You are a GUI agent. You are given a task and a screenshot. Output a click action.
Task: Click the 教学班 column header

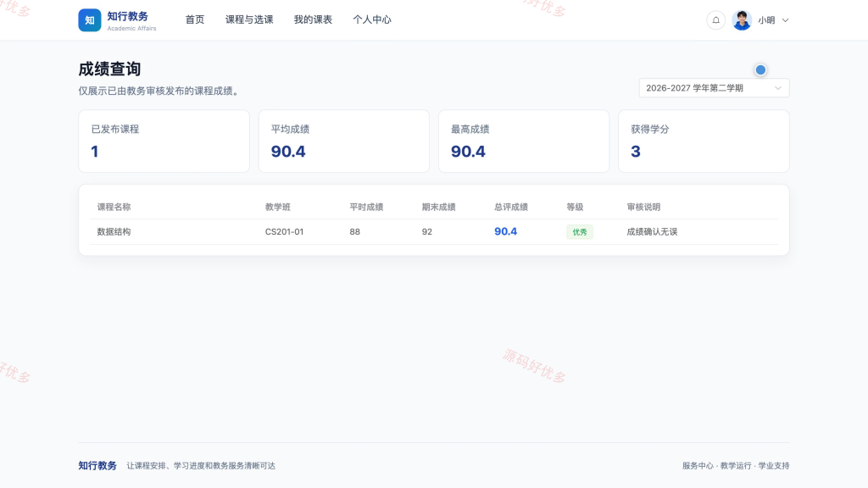pyautogui.click(x=277, y=207)
